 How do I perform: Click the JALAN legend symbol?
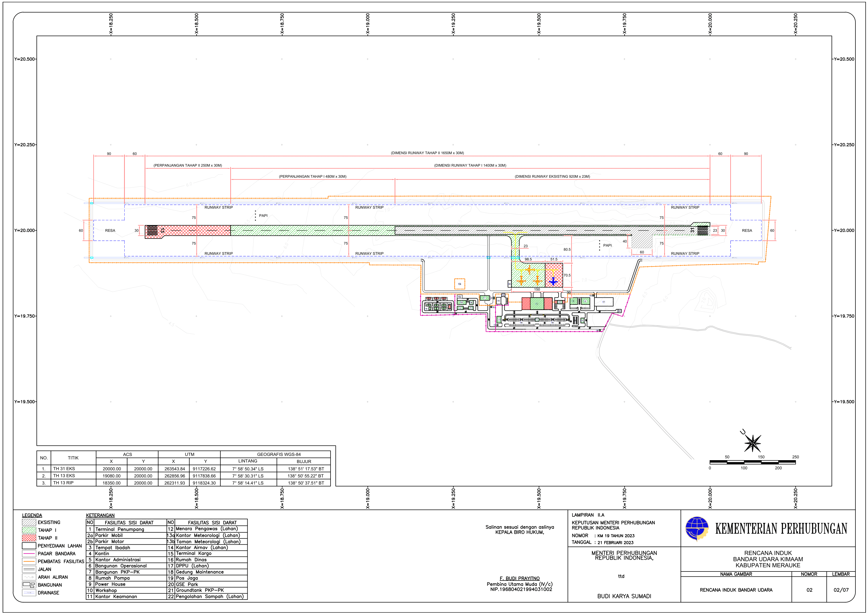tap(29, 569)
